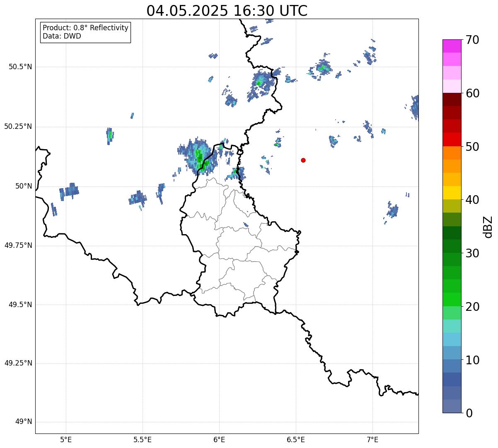Click the 49.75°N latitude label
Viewport: 498px width, 448px height.
point(18,245)
